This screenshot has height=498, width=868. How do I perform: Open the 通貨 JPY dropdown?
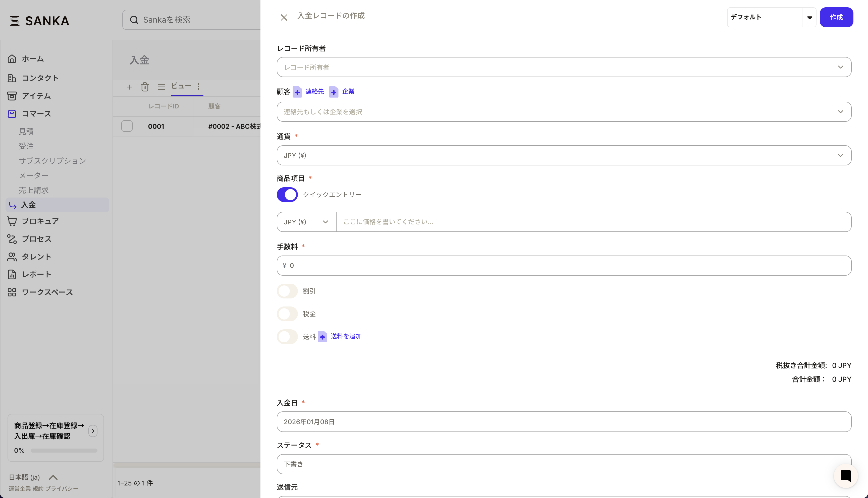pyautogui.click(x=564, y=155)
